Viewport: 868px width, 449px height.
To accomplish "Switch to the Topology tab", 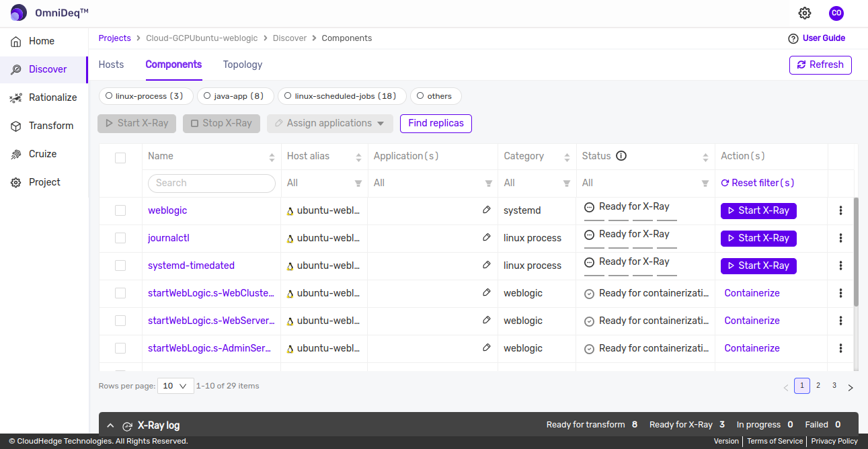I will point(243,65).
